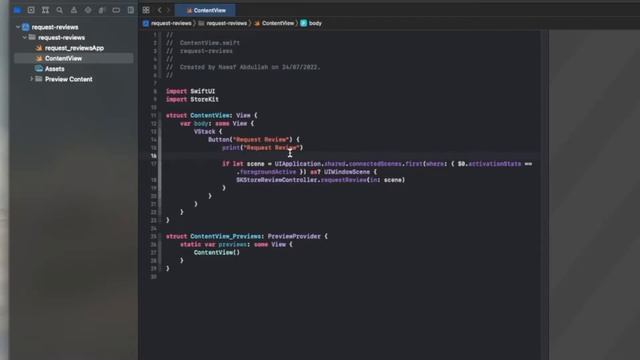The width and height of the screenshot is (640, 360).
Task: Click the '.foregroundActive' continuation line
Action: pyautogui.click(x=307, y=172)
